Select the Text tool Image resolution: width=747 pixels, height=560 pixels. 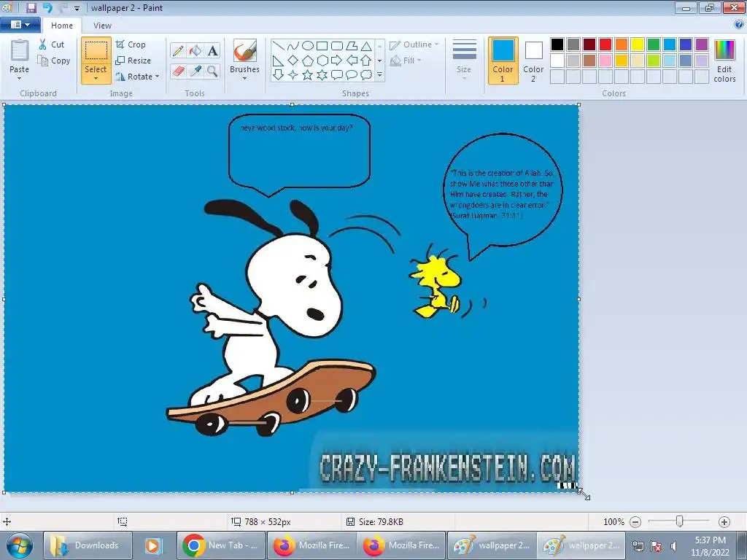(212, 50)
